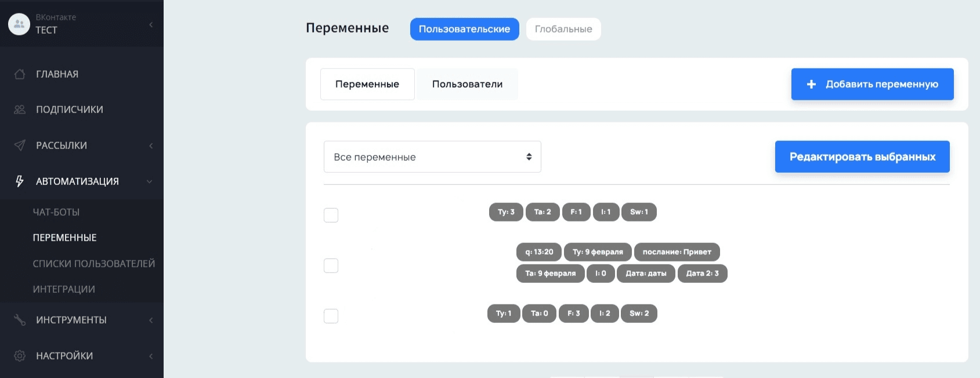The image size is (980, 378).
Task: Open the Все переменные dropdown
Action: (x=432, y=157)
